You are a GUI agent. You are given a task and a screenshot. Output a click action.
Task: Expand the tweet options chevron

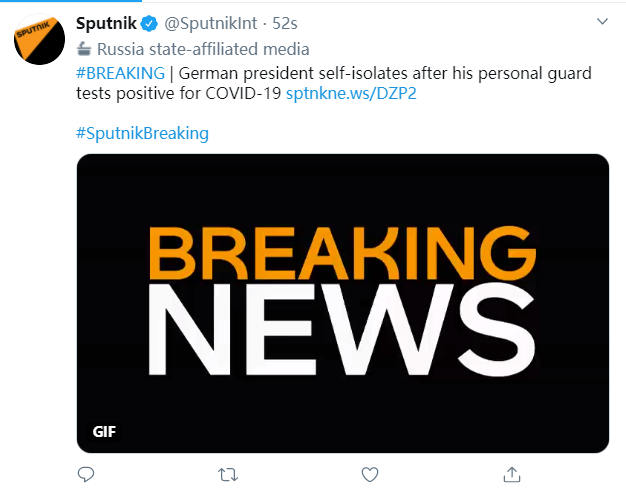coord(601,21)
